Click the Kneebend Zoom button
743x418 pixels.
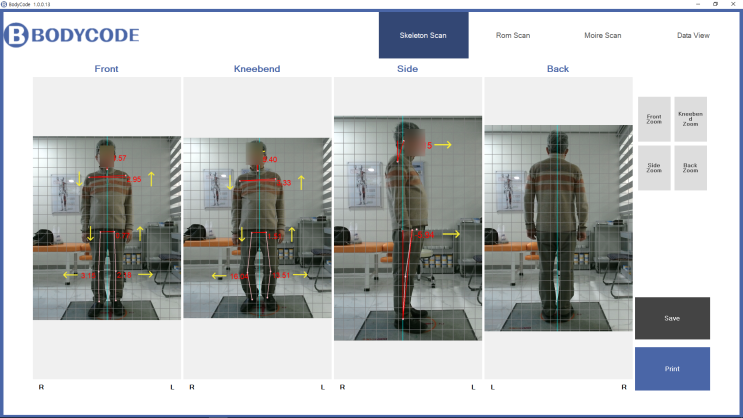pyautogui.click(x=690, y=119)
